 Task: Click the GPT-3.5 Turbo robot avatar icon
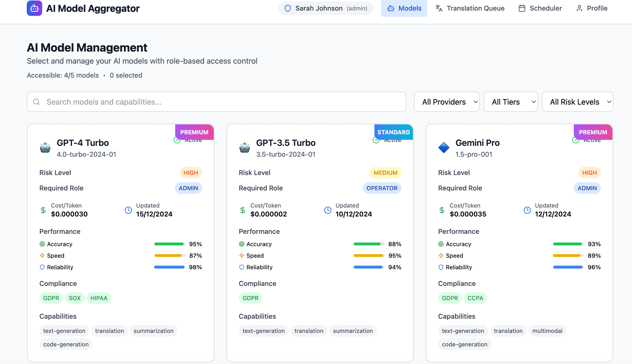[245, 148]
